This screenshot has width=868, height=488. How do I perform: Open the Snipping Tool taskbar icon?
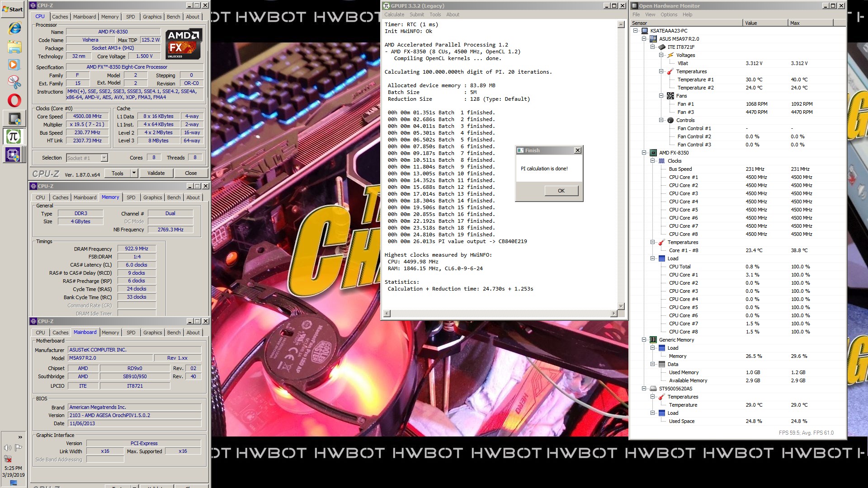tap(14, 82)
